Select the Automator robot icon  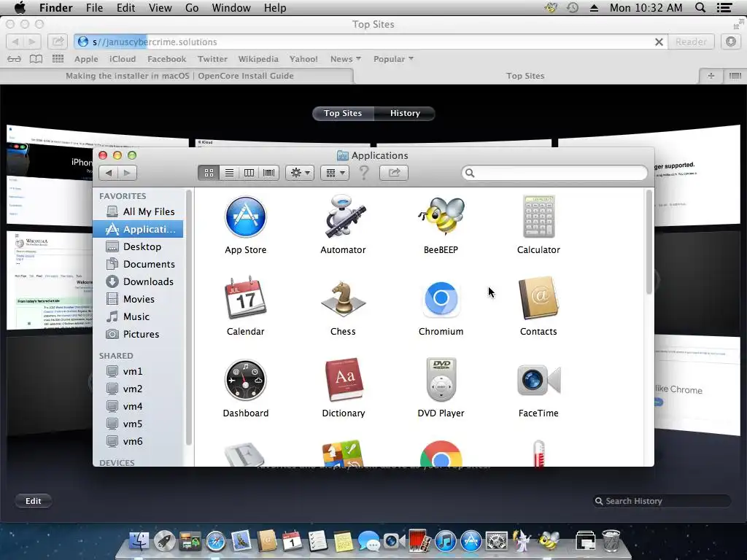[x=343, y=217]
